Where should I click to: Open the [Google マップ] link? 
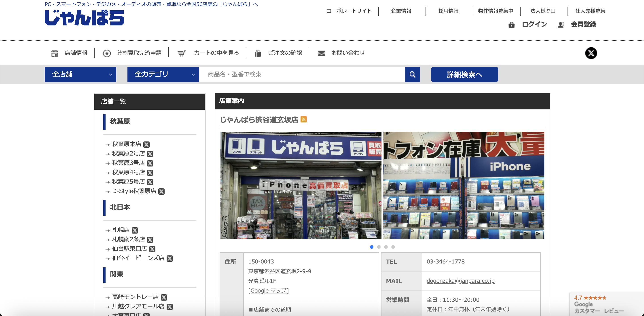tap(268, 290)
